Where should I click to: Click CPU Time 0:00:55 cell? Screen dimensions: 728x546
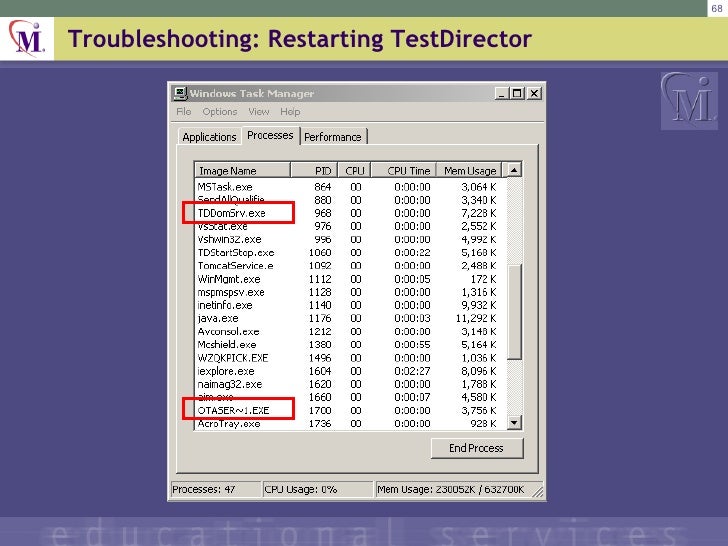412,344
